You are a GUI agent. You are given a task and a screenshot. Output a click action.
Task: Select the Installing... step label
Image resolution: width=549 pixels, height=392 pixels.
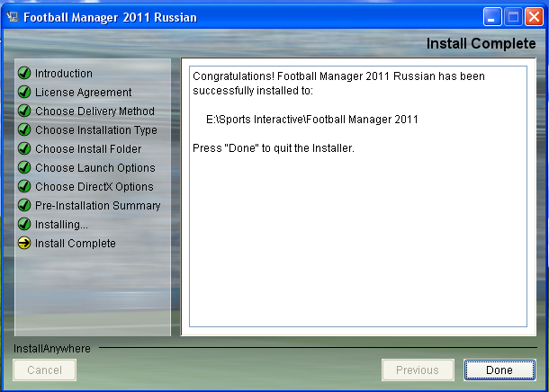tap(61, 225)
